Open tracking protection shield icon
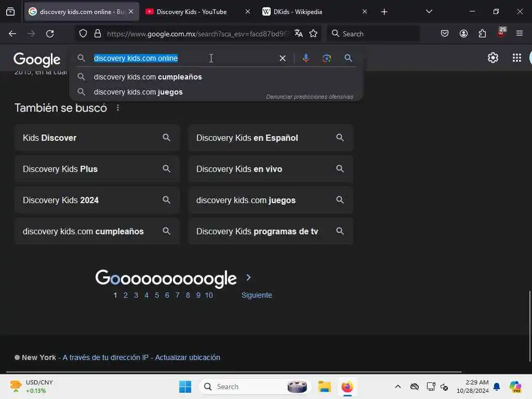532x399 pixels. pyautogui.click(x=83, y=34)
